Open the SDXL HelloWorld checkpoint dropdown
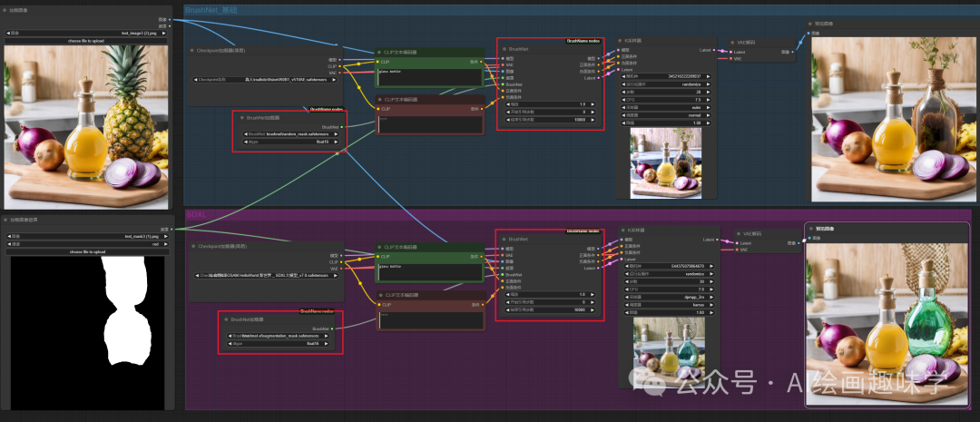Screen dimensions: 980x422 click(x=266, y=275)
